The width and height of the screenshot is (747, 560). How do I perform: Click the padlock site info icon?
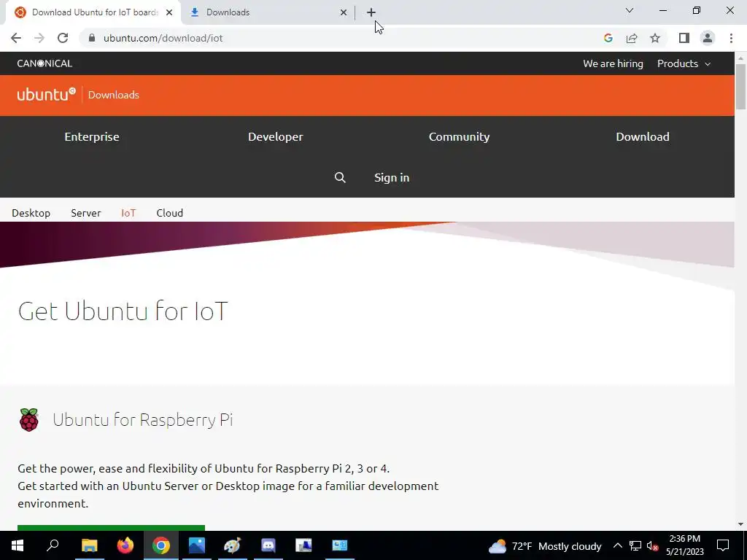click(92, 38)
